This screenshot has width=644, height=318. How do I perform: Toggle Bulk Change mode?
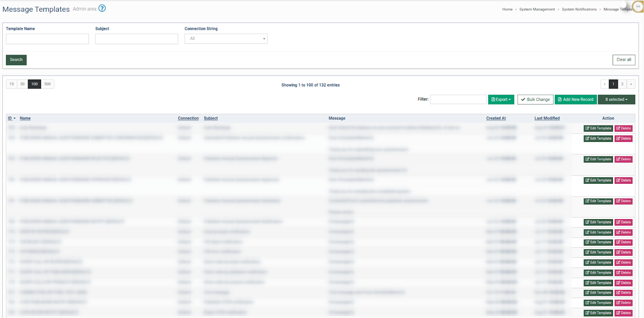coord(535,100)
